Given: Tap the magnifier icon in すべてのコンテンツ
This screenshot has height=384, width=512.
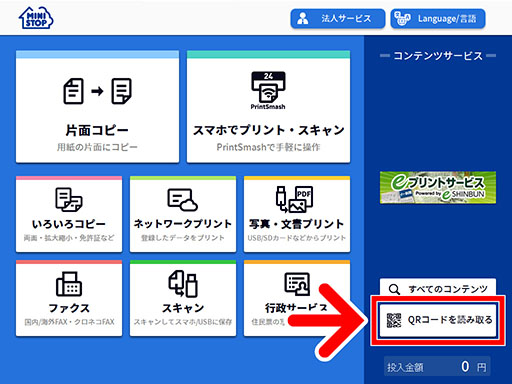Looking at the screenshot, I should point(394,289).
